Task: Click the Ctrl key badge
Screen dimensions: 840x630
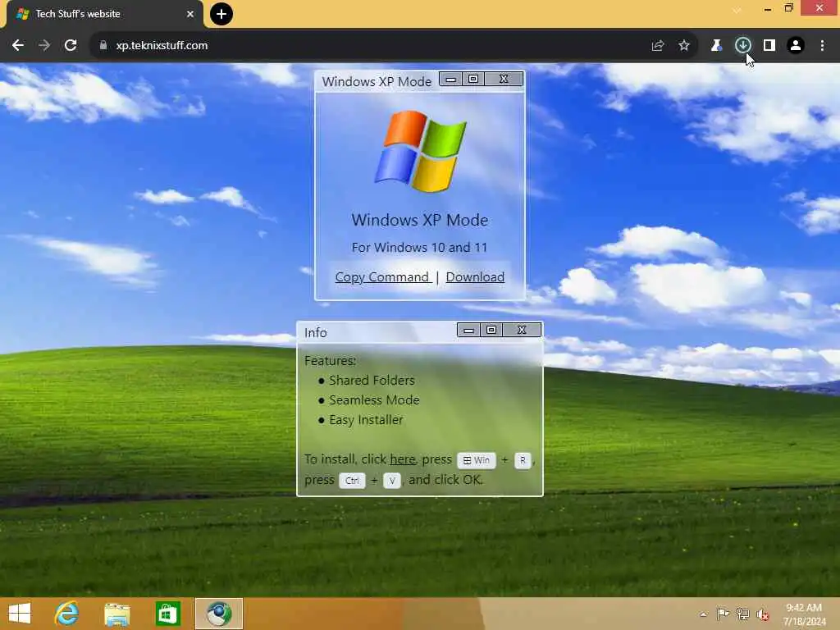Action: point(352,481)
